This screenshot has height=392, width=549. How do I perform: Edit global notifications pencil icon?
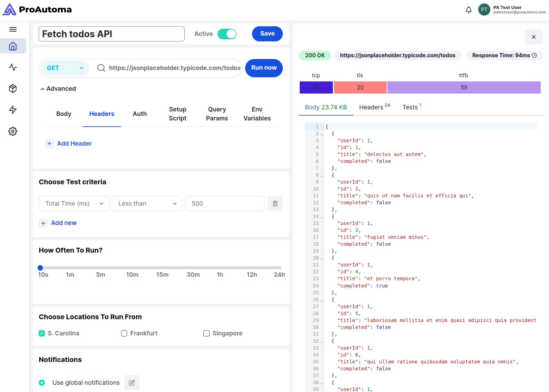click(132, 383)
